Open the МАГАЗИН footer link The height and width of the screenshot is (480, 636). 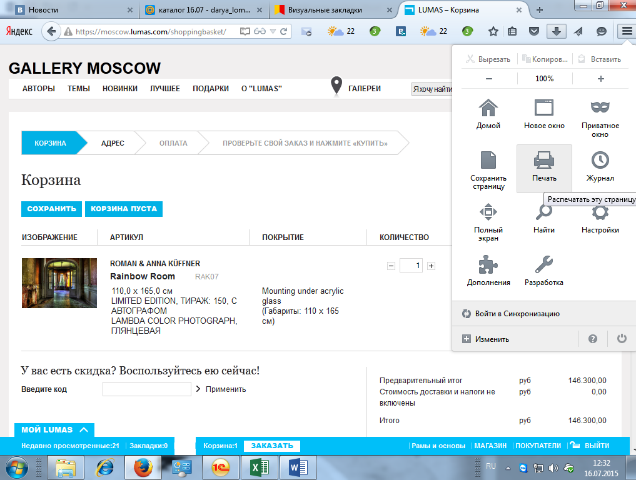click(x=490, y=446)
